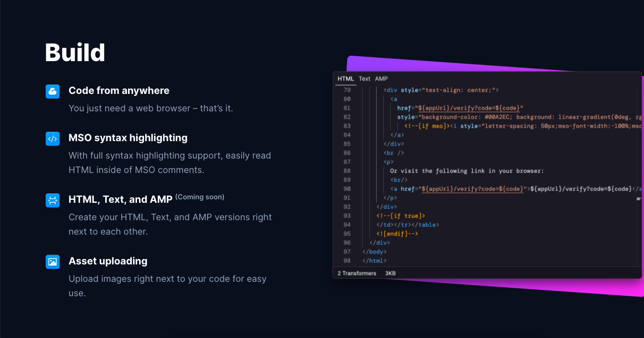Click the Build section heading
Screen dimensions: 644x338
(75, 53)
